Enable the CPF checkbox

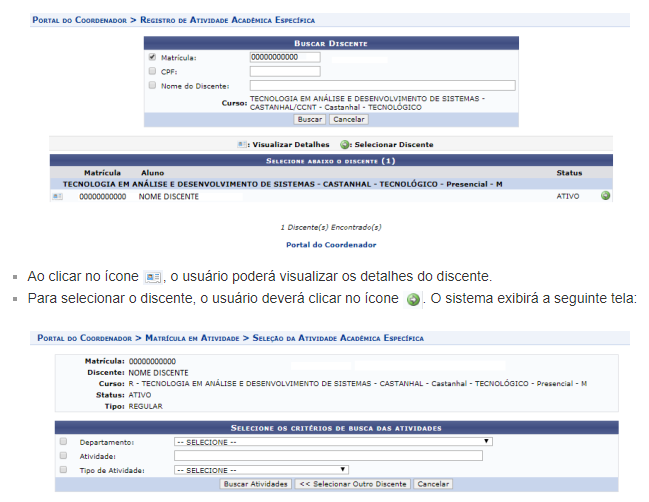point(152,71)
